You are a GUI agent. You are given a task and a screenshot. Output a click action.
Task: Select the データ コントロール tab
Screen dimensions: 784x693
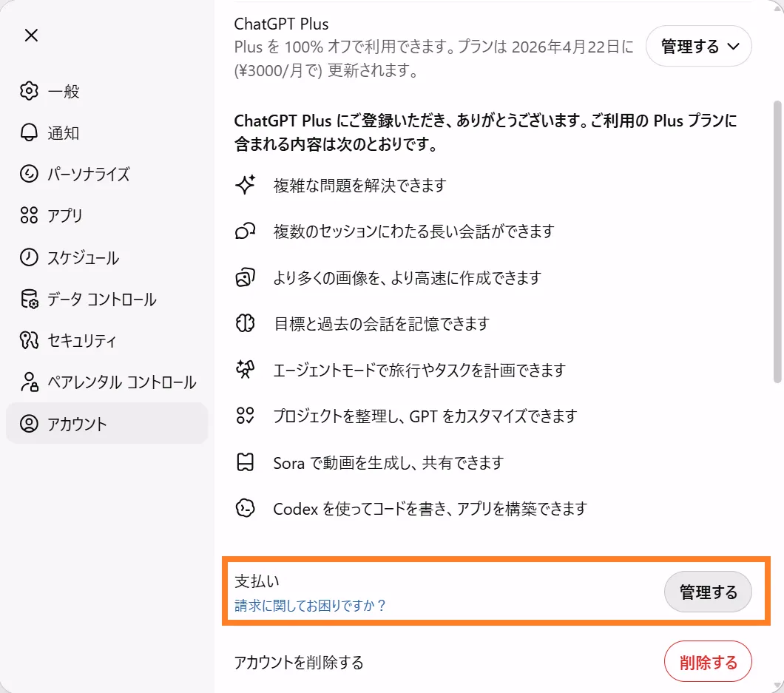102,300
